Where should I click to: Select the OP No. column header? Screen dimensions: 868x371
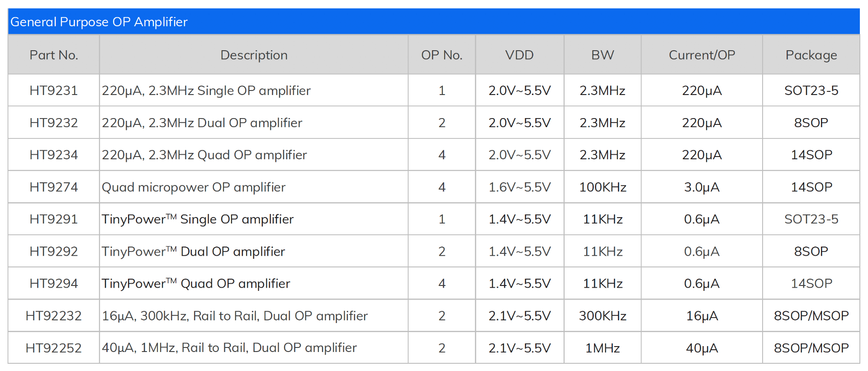441,55
